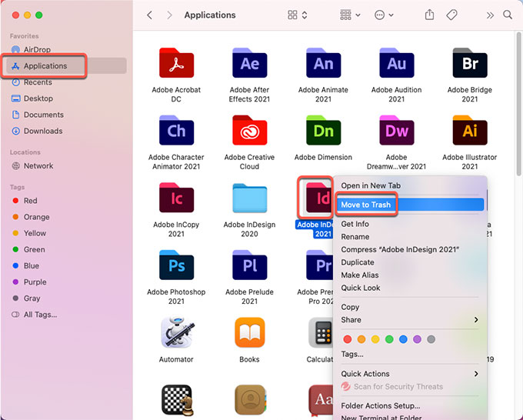Select Applications in sidebar
Viewport: 523px width, 420px height.
coord(67,65)
